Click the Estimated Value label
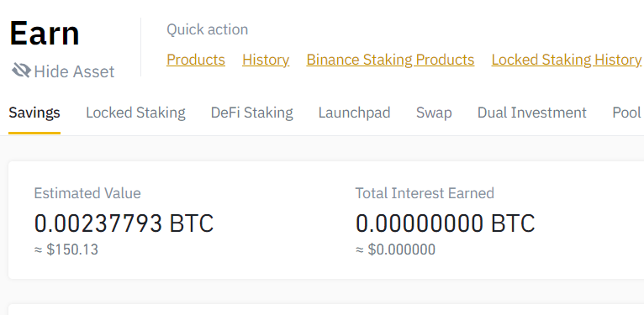The image size is (644, 315). click(87, 193)
